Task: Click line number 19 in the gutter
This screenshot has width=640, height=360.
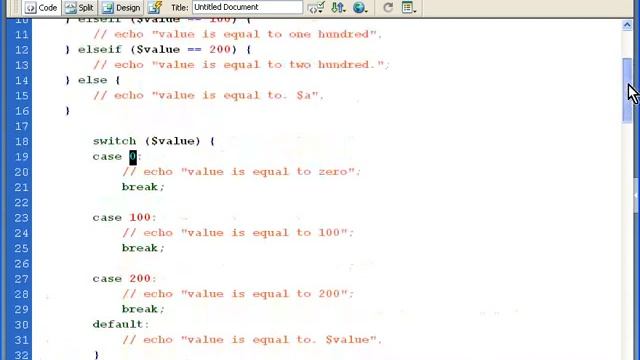Action: [x=22, y=157]
